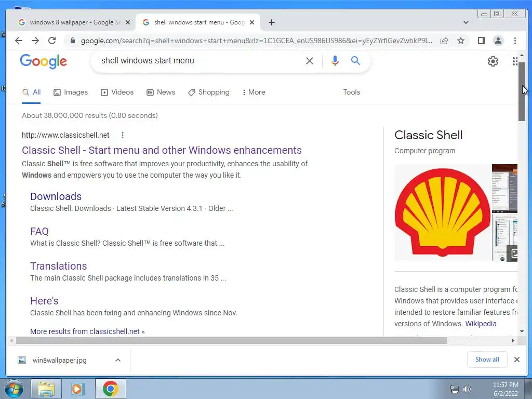Open search Tools options
Viewport: 532px width, 399px height.
point(351,92)
